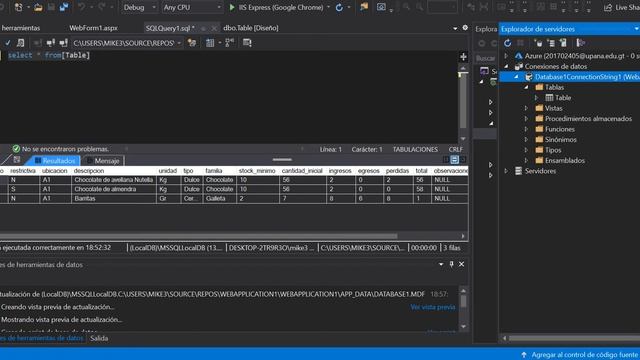
Task: Click the open file folder icon
Action: (38, 7)
